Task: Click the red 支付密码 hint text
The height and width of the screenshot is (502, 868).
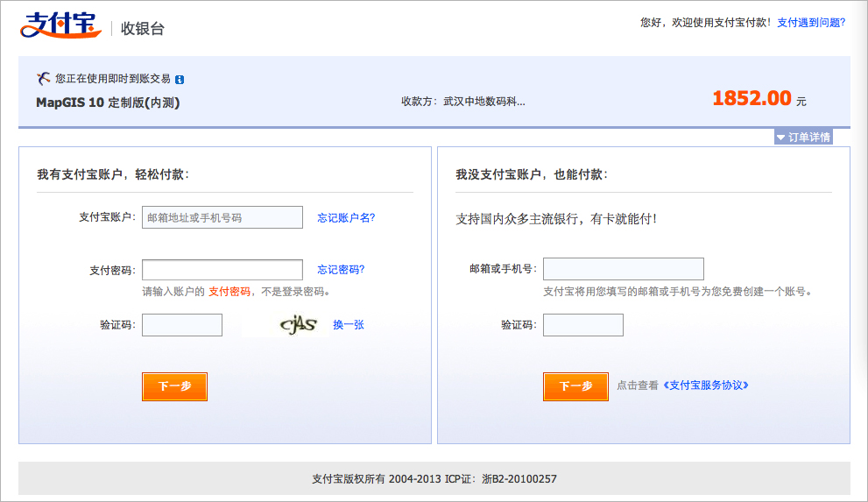Action: [229, 292]
